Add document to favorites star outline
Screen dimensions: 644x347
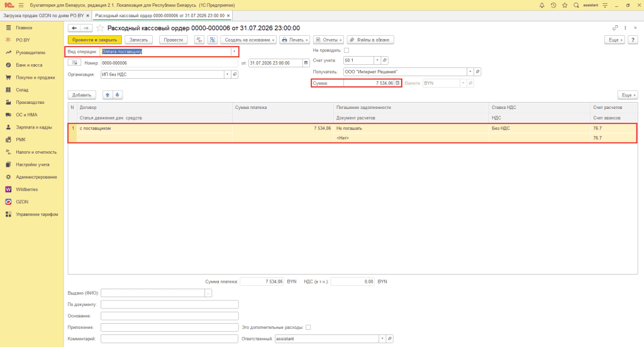click(x=100, y=28)
